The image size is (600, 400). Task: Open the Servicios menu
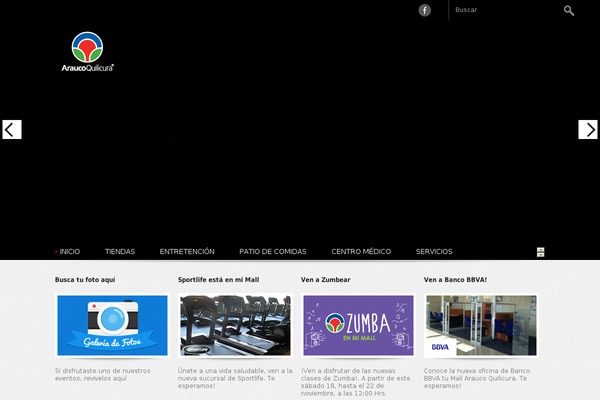[434, 252]
